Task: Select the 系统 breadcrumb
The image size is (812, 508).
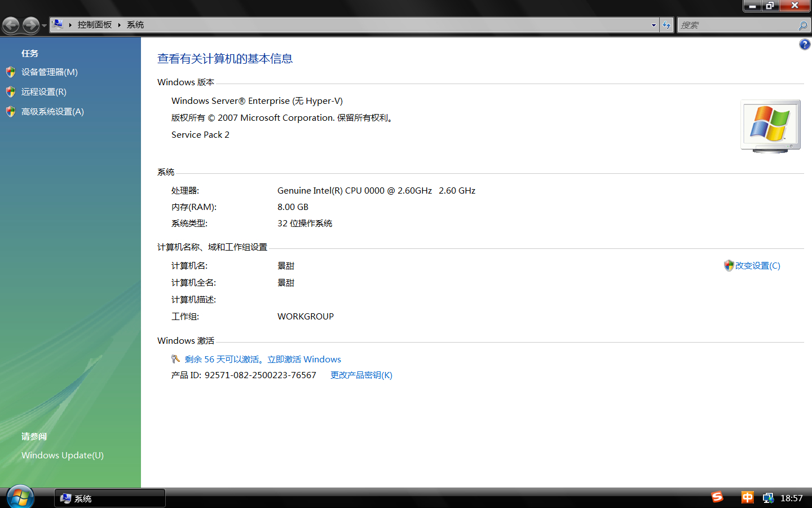Action: pyautogui.click(x=135, y=25)
